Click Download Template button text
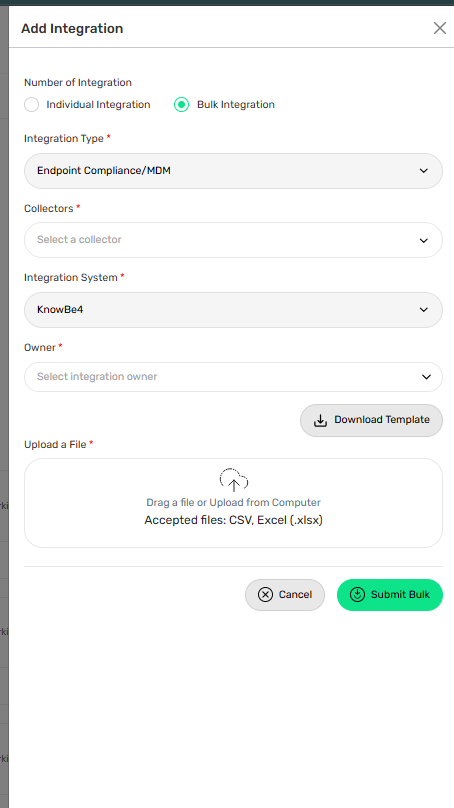The image size is (454, 808). pos(382,420)
